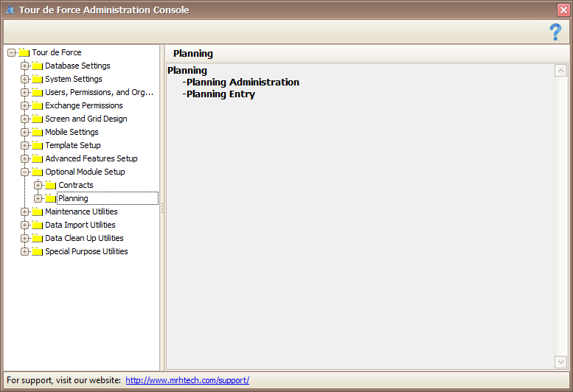Screen dimensions: 573x392
Task: Select Data Clean Up Utilities label
Action: (x=84, y=238)
